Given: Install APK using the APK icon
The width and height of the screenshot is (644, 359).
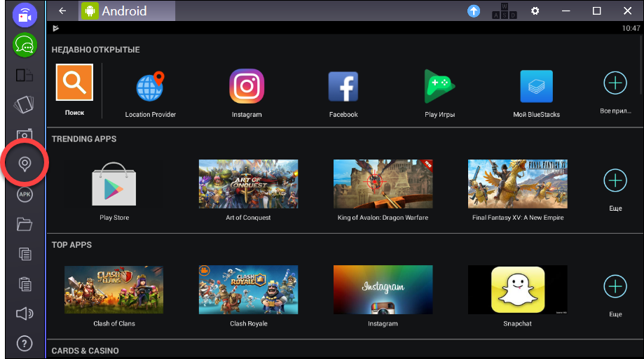Looking at the screenshot, I should pos(25,195).
